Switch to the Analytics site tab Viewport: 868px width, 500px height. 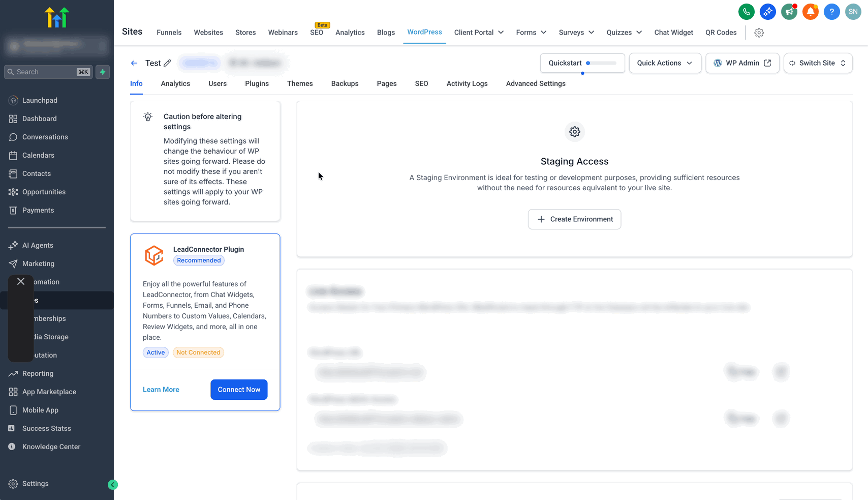(x=175, y=84)
